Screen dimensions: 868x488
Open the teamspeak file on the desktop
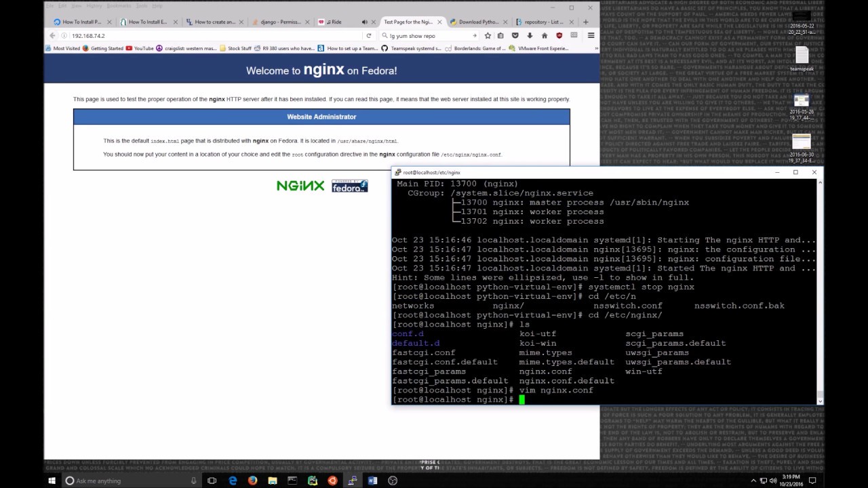point(802,59)
